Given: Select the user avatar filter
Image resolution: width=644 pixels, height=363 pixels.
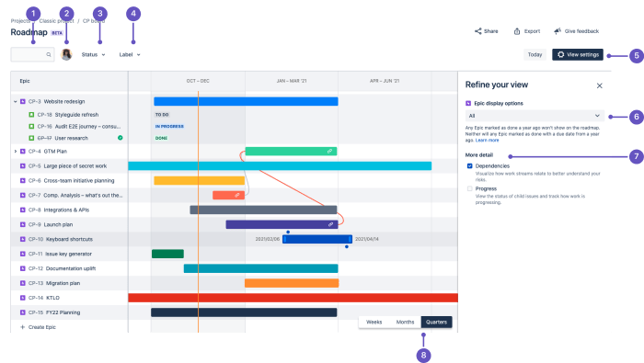Looking at the screenshot, I should 66,54.
